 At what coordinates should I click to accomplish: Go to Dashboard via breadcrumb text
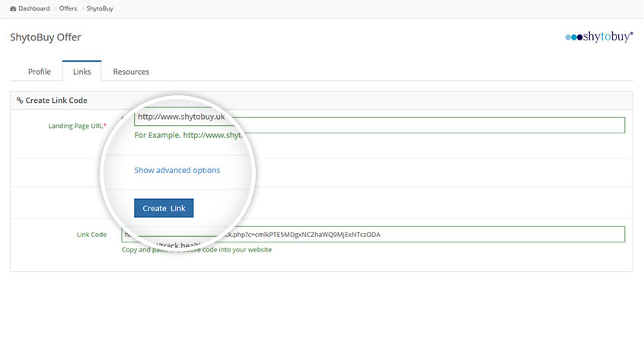click(x=35, y=8)
